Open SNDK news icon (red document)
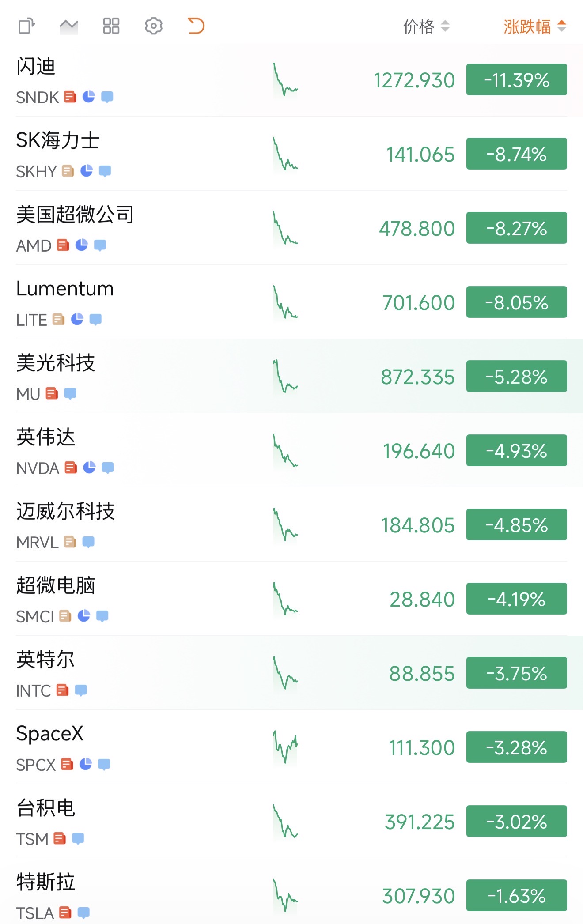Screen dimensions: 583x924 (x=70, y=97)
